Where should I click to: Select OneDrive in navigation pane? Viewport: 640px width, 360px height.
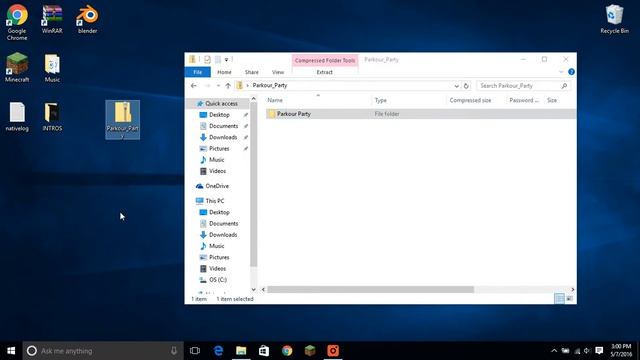(217, 186)
